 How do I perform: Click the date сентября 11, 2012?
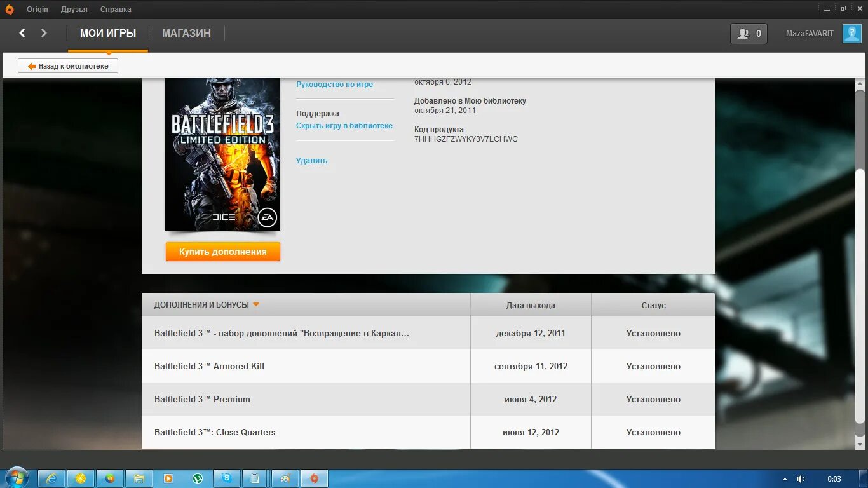pyautogui.click(x=531, y=366)
